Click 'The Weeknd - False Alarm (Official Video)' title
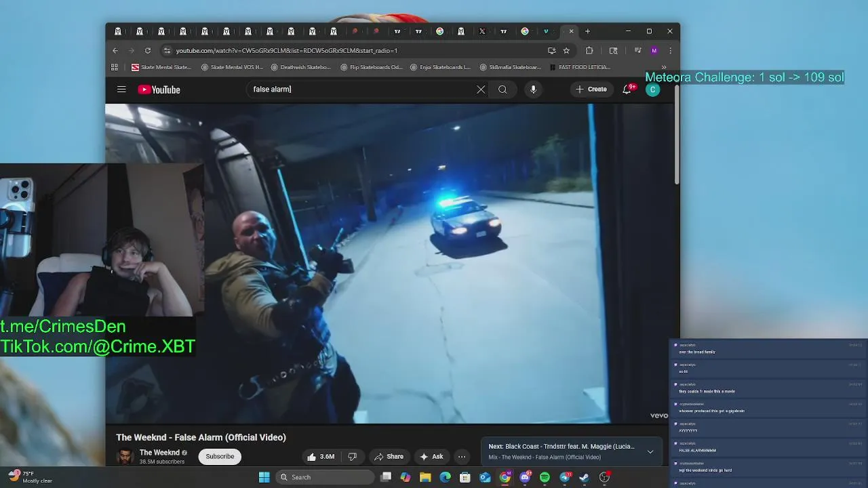 (x=201, y=438)
